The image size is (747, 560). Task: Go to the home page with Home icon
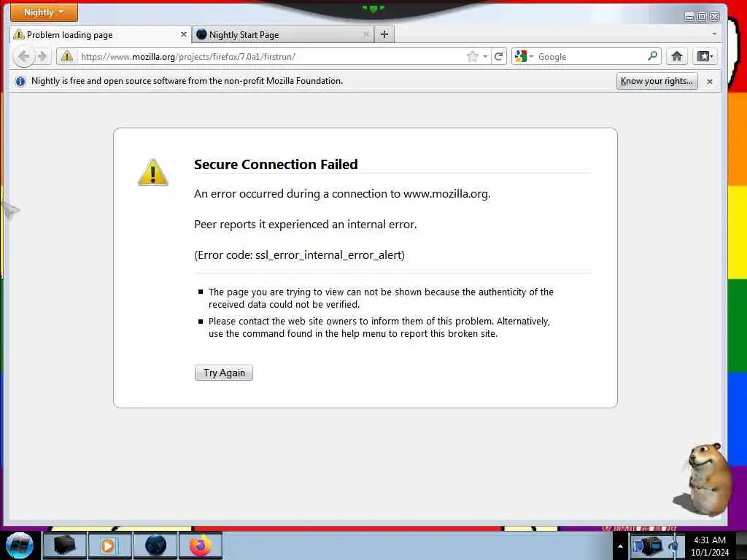coord(676,56)
